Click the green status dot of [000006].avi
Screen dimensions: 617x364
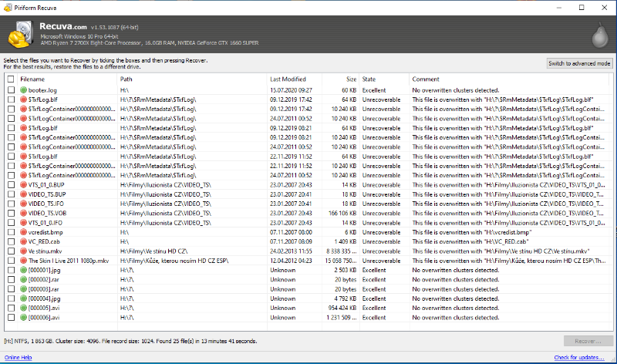[24, 318]
